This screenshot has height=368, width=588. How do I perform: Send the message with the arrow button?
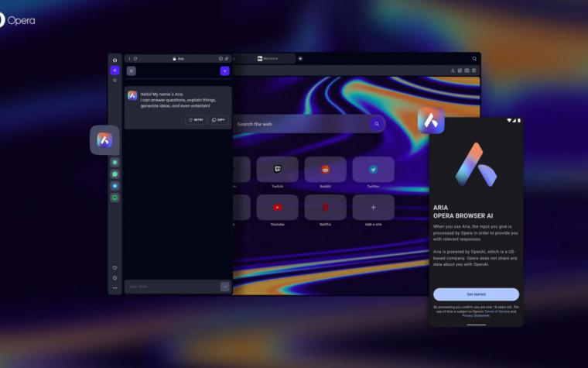(224, 287)
